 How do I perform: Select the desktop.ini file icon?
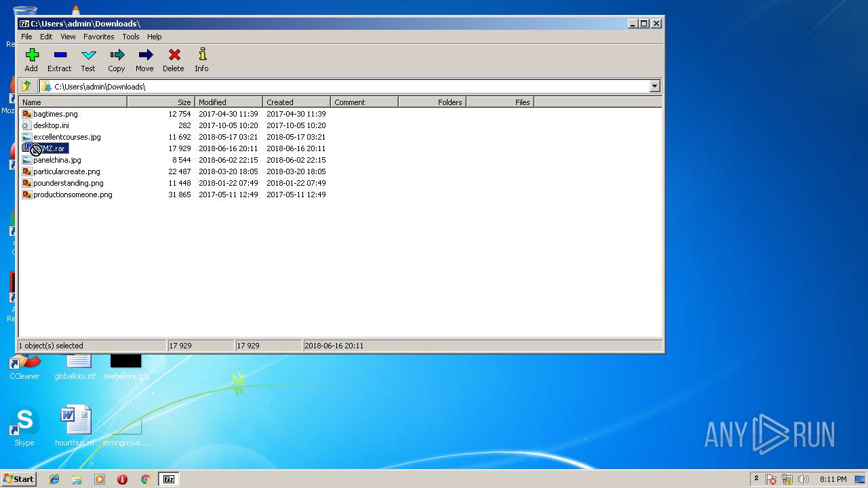(27, 125)
